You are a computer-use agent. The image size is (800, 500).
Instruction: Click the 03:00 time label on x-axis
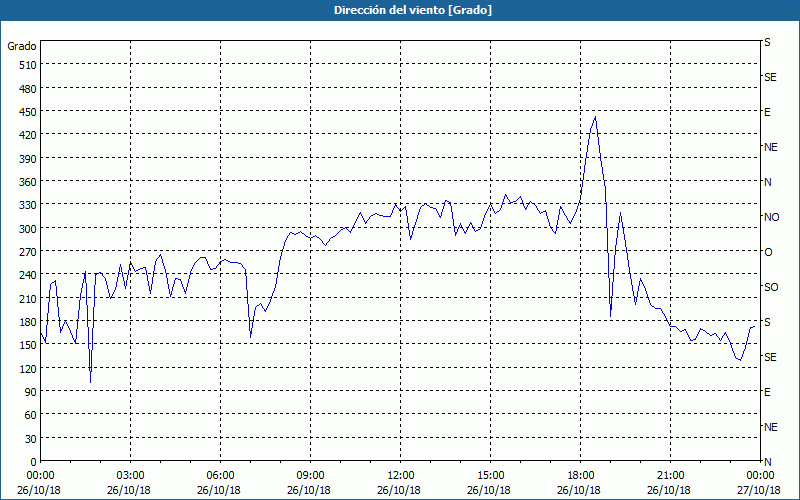pyautogui.click(x=130, y=476)
